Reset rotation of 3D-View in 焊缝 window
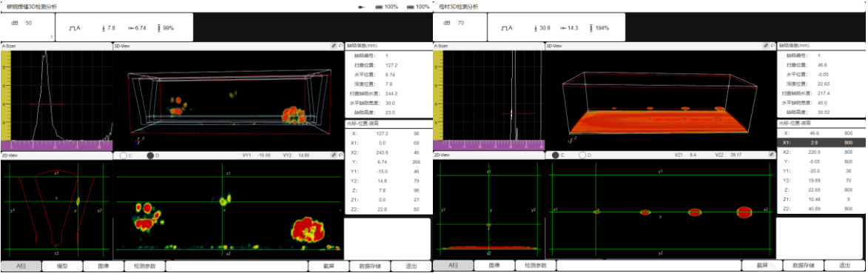 pyautogui.click(x=340, y=45)
